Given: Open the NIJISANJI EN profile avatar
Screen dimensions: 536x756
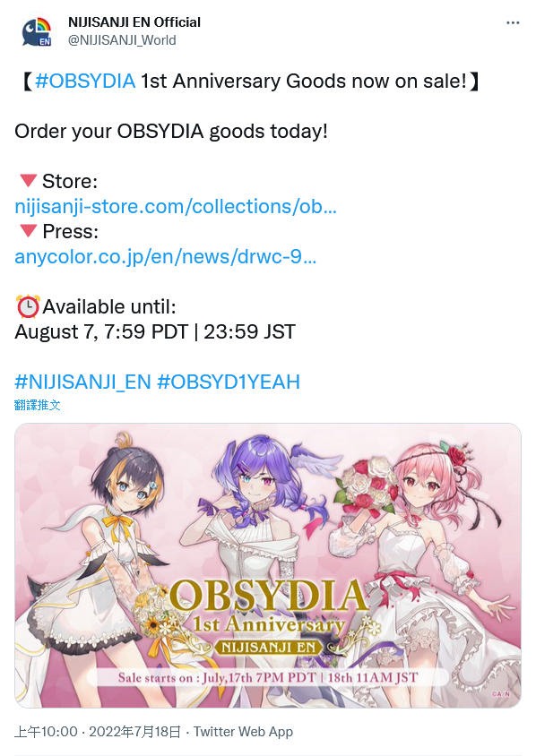Looking at the screenshot, I should tap(37, 32).
